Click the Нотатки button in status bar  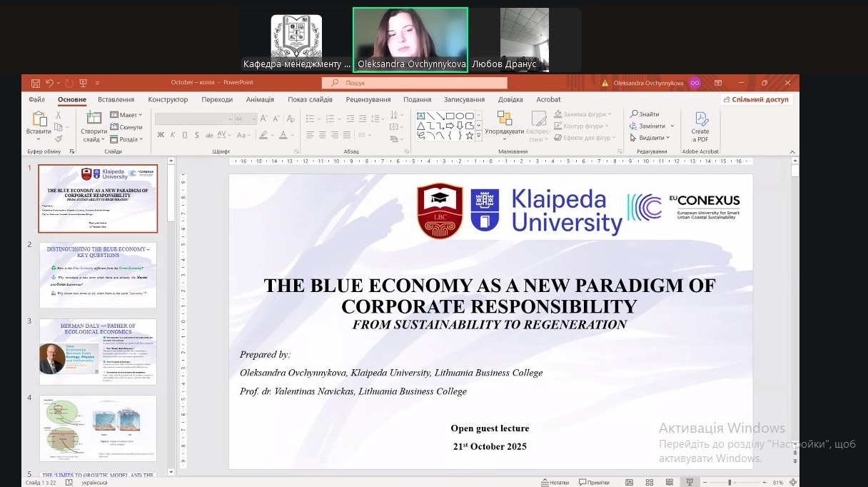tap(555, 483)
